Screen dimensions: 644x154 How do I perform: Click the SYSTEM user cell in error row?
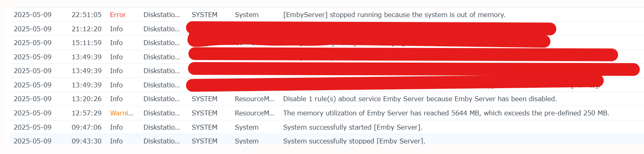click(204, 15)
